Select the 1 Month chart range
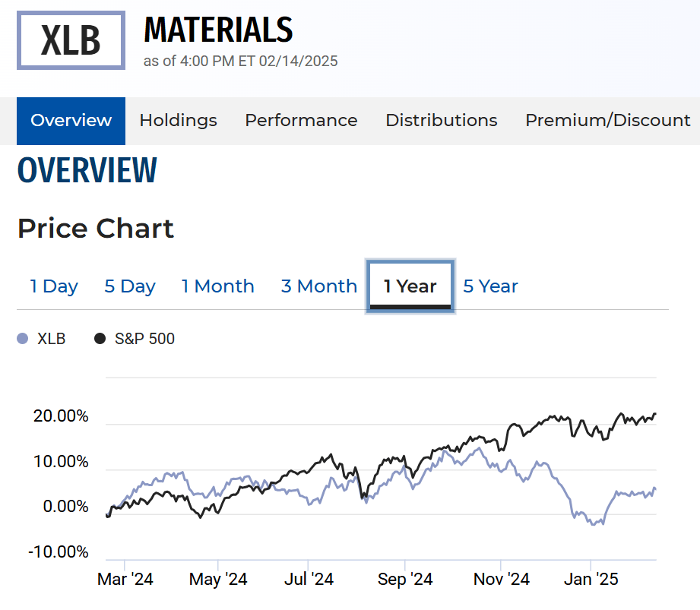 click(217, 286)
